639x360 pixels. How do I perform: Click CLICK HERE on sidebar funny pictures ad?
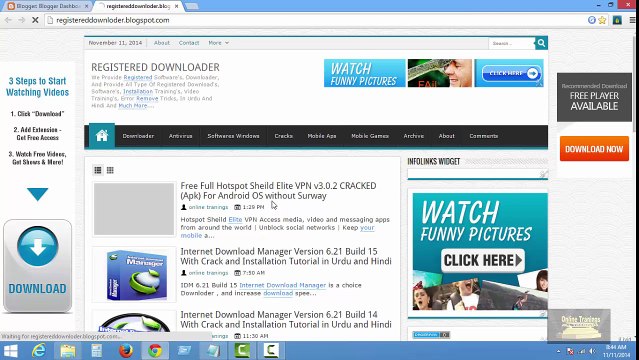(x=483, y=260)
